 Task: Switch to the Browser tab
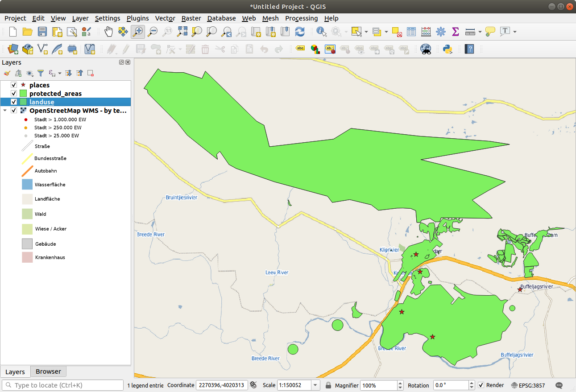(x=48, y=371)
